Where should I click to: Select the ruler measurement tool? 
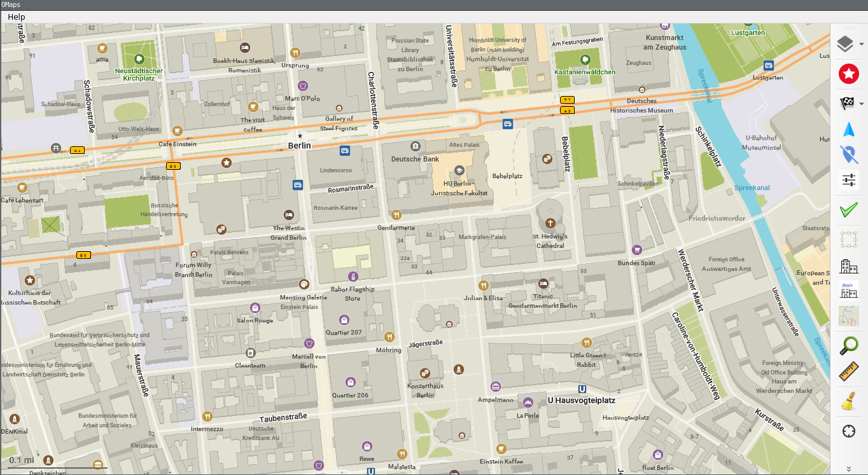coord(848,372)
